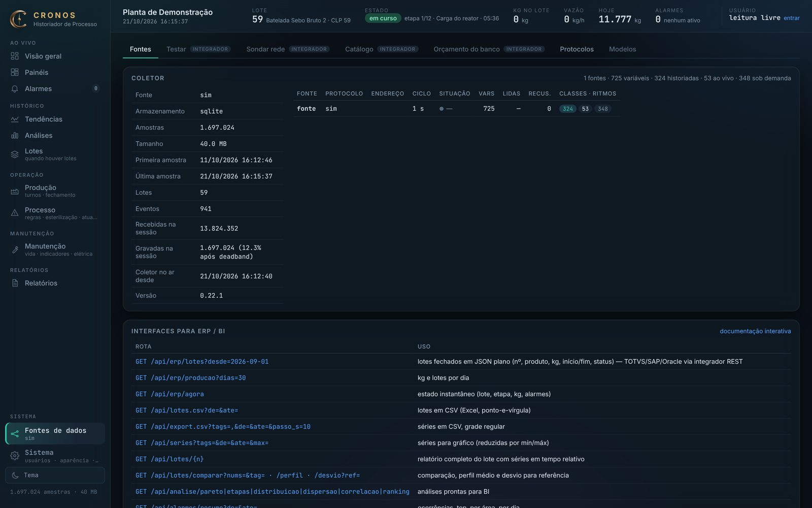Click the Tendências chart icon

tap(15, 119)
